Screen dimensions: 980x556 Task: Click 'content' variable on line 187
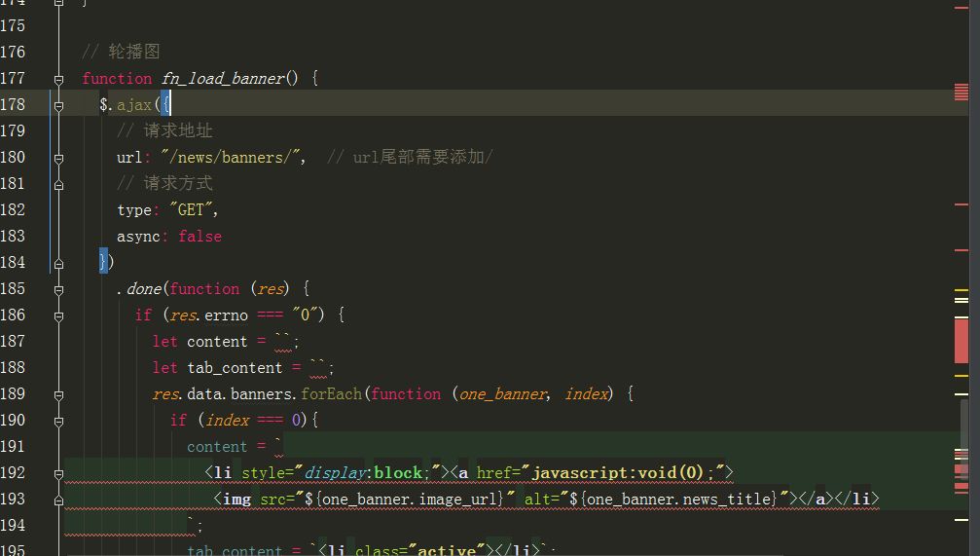tap(217, 342)
